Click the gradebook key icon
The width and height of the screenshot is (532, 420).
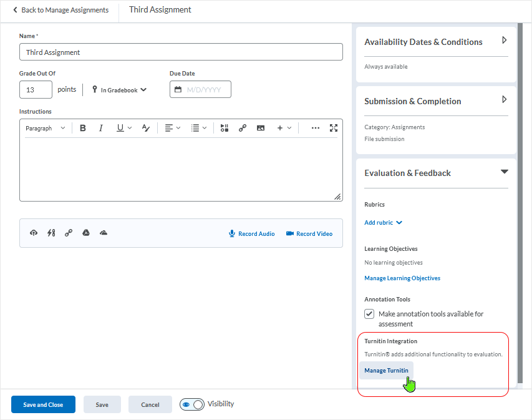95,89
